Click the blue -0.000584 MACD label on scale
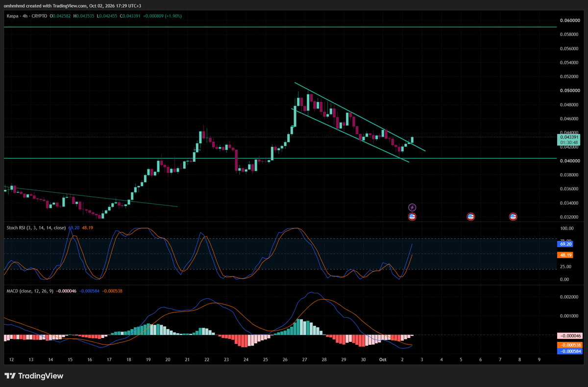This screenshot has width=588, height=387. tap(570, 351)
